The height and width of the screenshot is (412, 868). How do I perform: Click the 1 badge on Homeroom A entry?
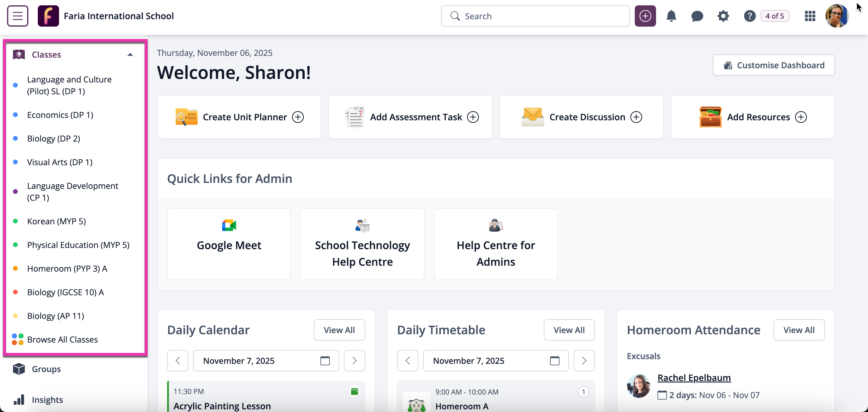pyautogui.click(x=583, y=392)
